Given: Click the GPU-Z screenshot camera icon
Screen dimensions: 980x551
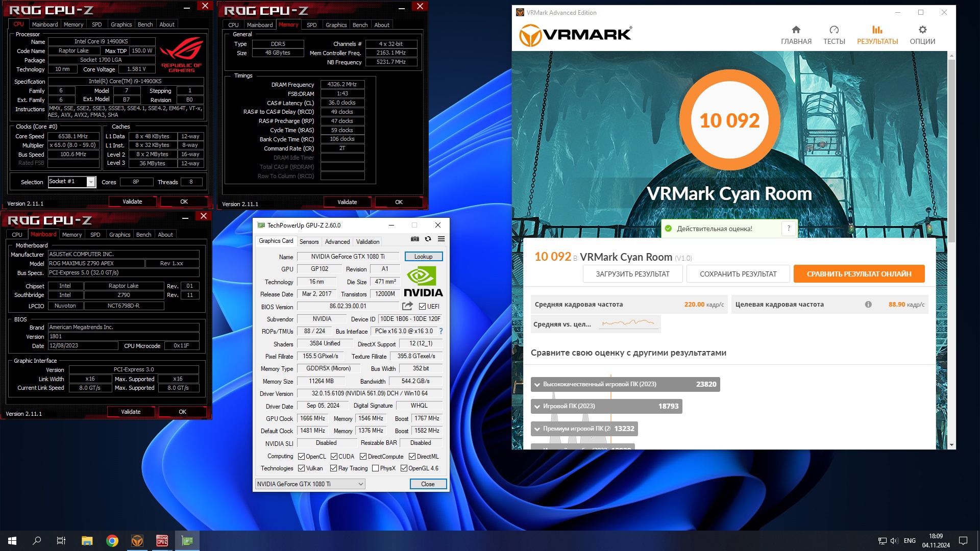Looking at the screenshot, I should 415,239.
